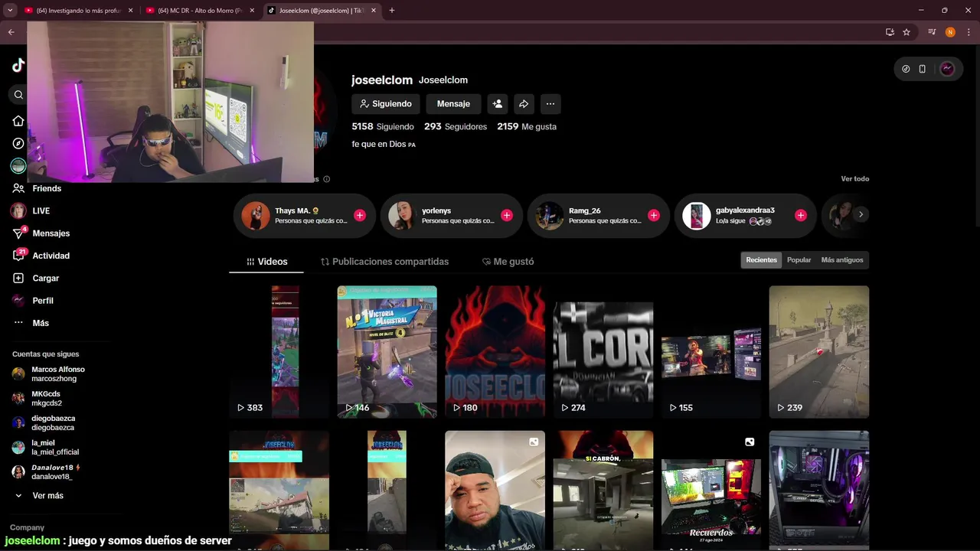Click install app icon in address bar
This screenshot has height=551, width=980.
point(890,32)
